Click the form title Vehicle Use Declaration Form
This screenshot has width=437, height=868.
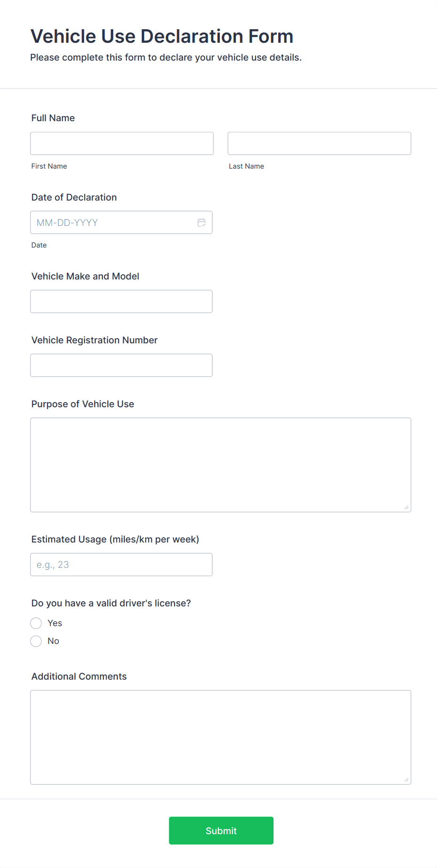click(162, 36)
